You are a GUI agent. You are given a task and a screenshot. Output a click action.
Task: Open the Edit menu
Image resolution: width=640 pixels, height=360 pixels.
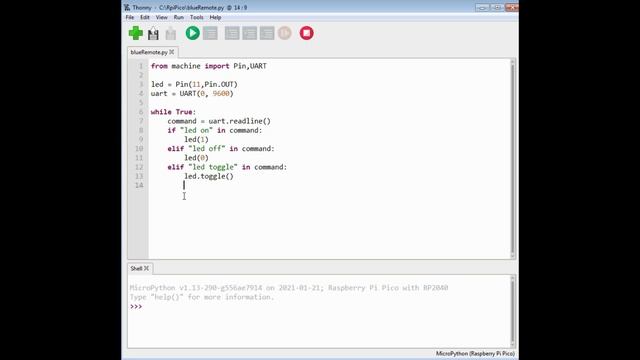[x=145, y=18]
